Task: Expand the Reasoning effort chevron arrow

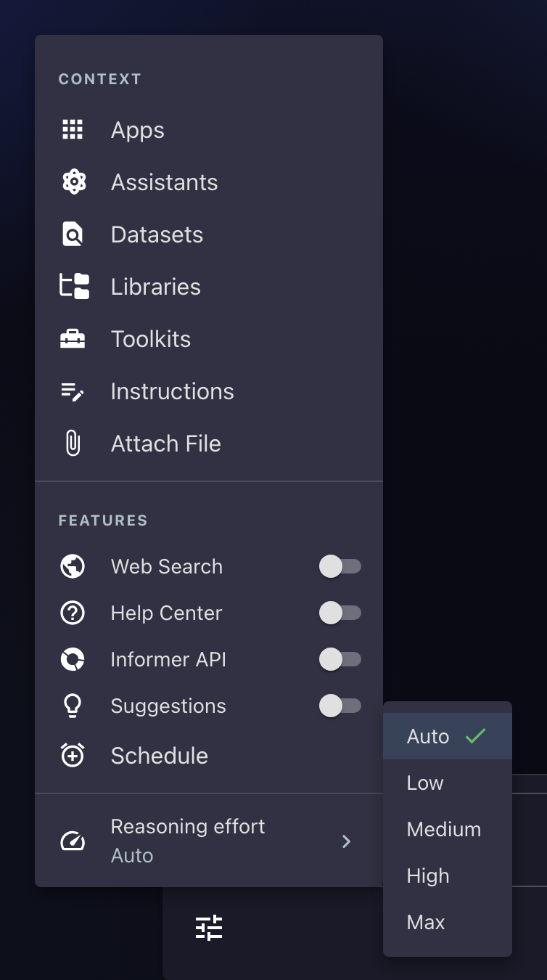Action: 347,841
